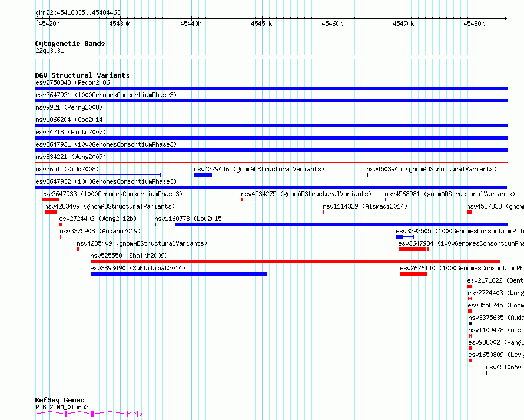The image size is (524, 420).
Task: Open esv2676140 variant label
Action: click(x=462, y=268)
